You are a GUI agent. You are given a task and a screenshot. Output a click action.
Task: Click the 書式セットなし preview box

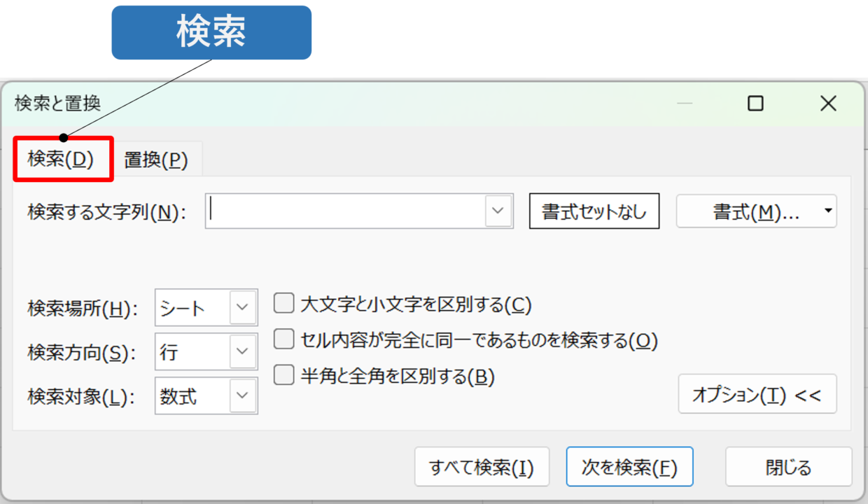594,211
